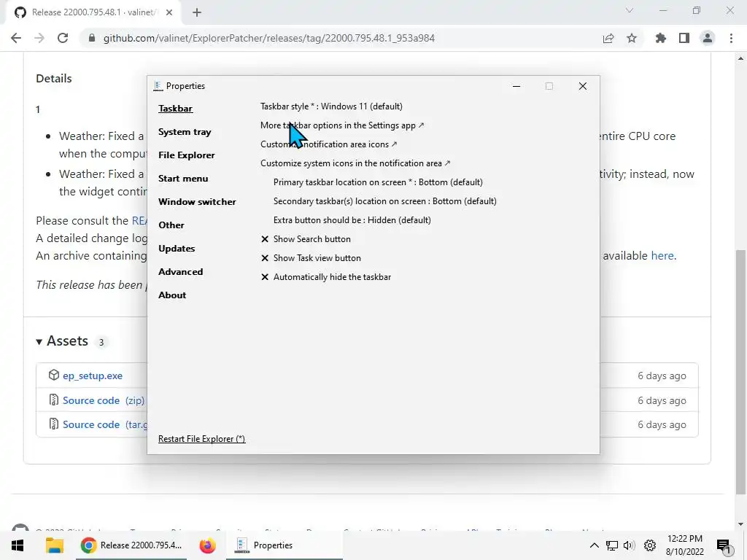Open the System tray section

click(x=185, y=132)
